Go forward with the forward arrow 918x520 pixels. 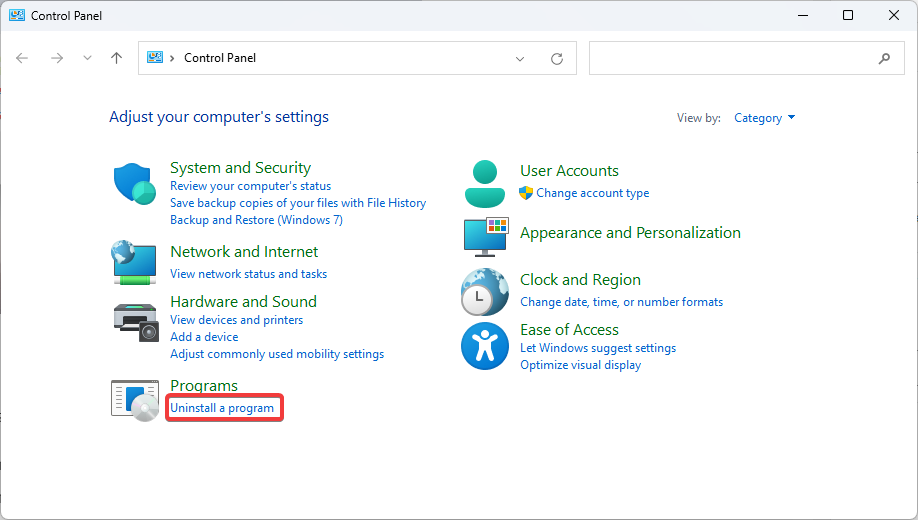pyautogui.click(x=57, y=58)
